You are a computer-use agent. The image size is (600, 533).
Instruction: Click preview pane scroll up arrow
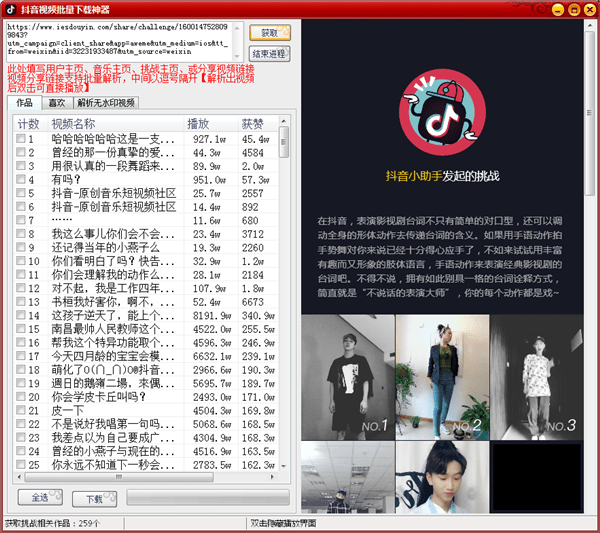[590, 26]
